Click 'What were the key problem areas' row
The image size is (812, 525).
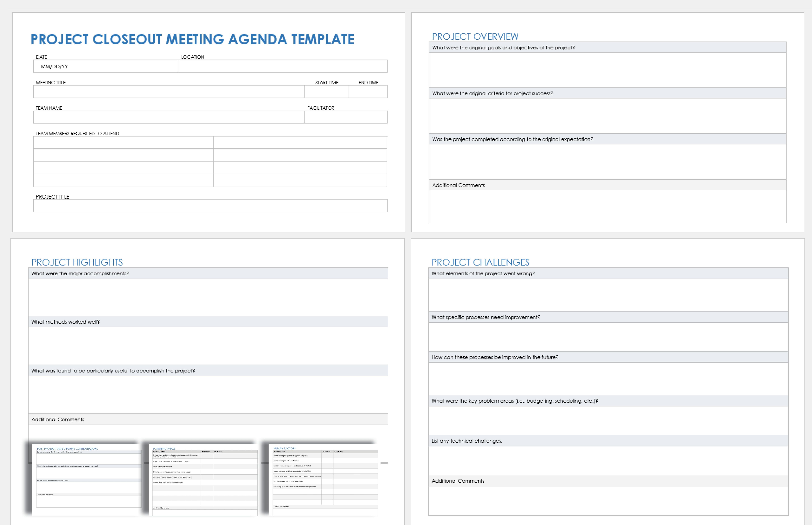[608, 401]
